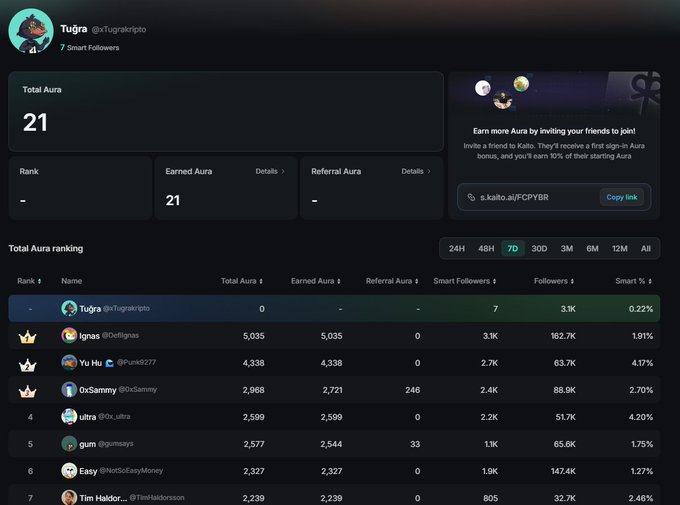680x505 pixels.
Task: Click Yu Hu's total aura 4,338
Action: pyautogui.click(x=254, y=363)
